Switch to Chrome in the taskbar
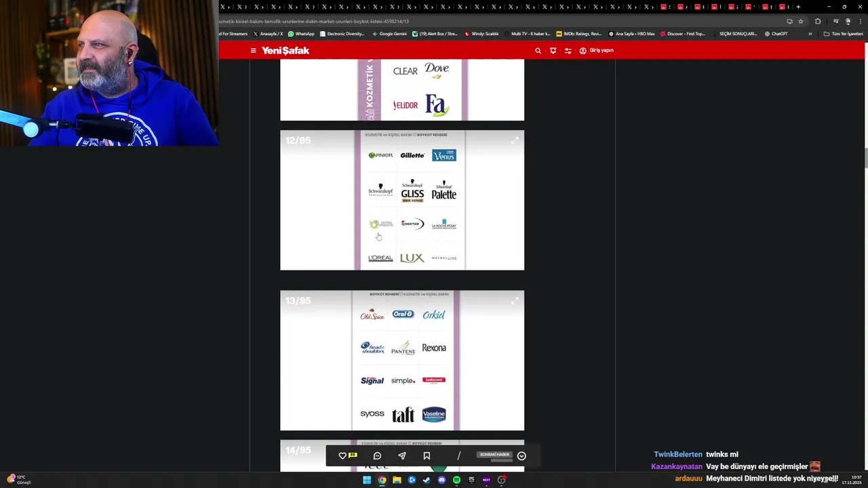Image resolution: width=868 pixels, height=488 pixels. pyautogui.click(x=382, y=480)
